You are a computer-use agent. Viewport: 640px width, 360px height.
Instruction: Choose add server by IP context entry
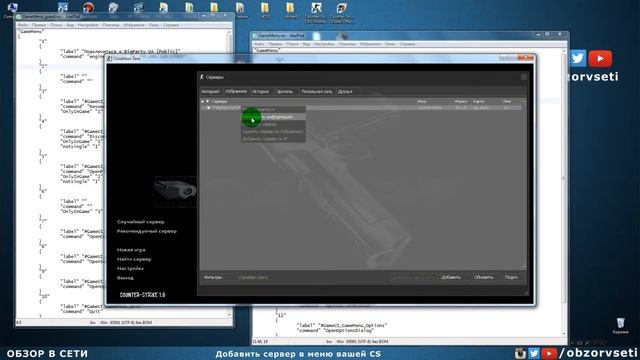tap(273, 139)
